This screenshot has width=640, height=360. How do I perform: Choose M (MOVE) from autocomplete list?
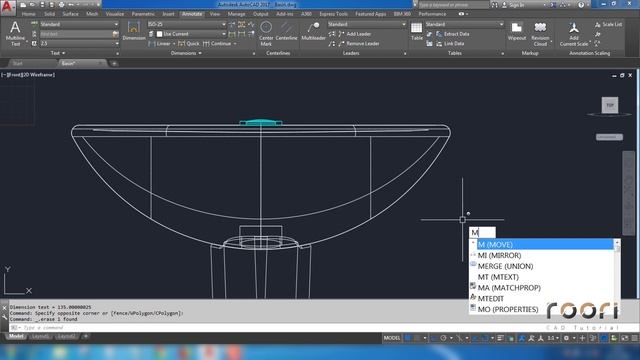pos(545,244)
